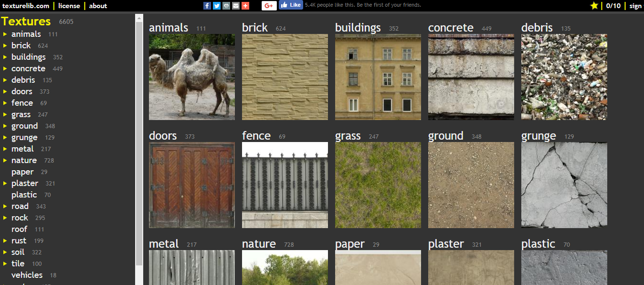
Task: Expand the ground category arrow
Action: (x=5, y=126)
